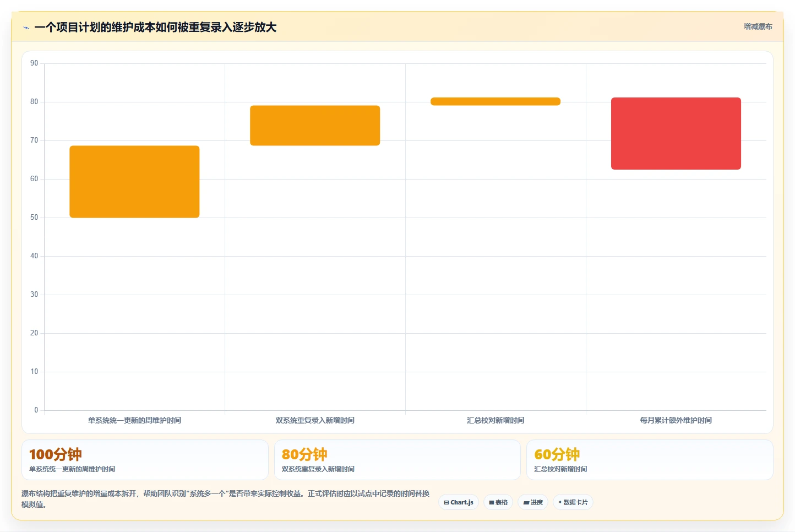
Task: Click the chart title 一个项目计划的维护成本如何被重复录入逐步放大
Action: coord(155,27)
